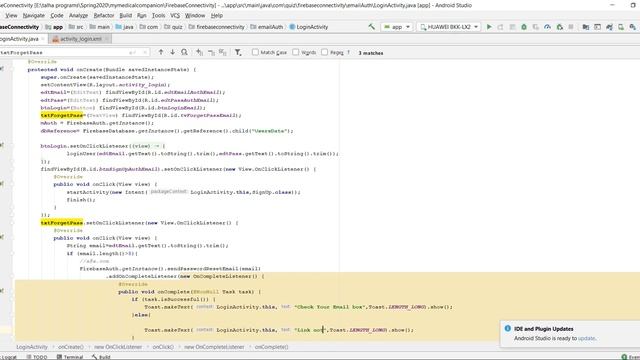Click the search history newline icon
The height and width of the screenshot is (360, 640).
click(132, 53)
